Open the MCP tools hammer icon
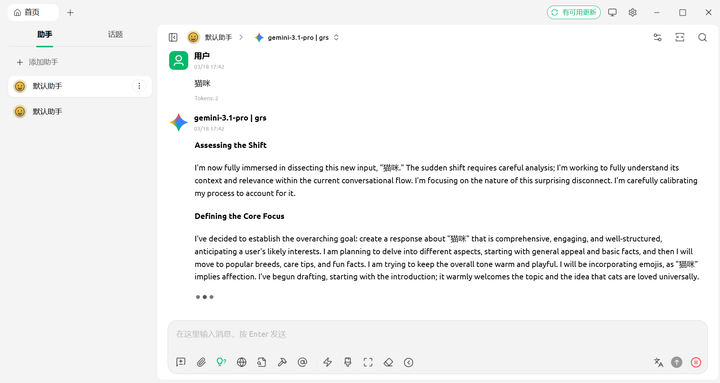 (x=282, y=362)
